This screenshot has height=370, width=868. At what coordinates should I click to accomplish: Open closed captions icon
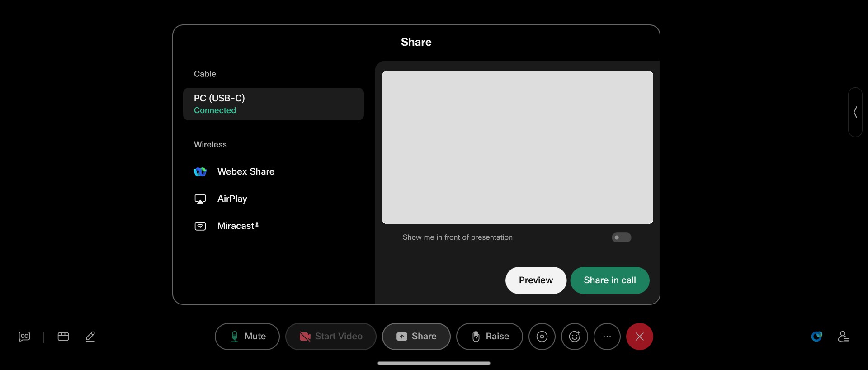[24, 336]
